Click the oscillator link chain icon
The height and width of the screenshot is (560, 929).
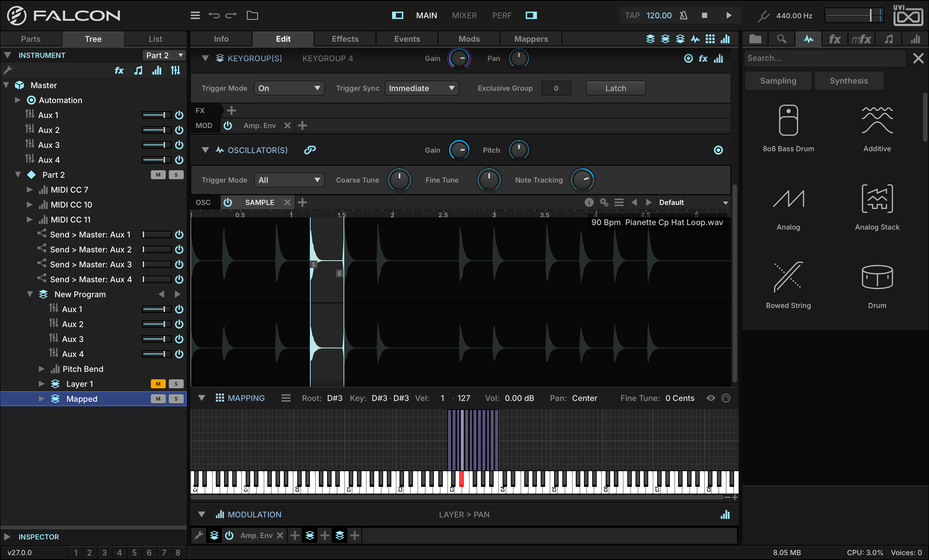[310, 150]
